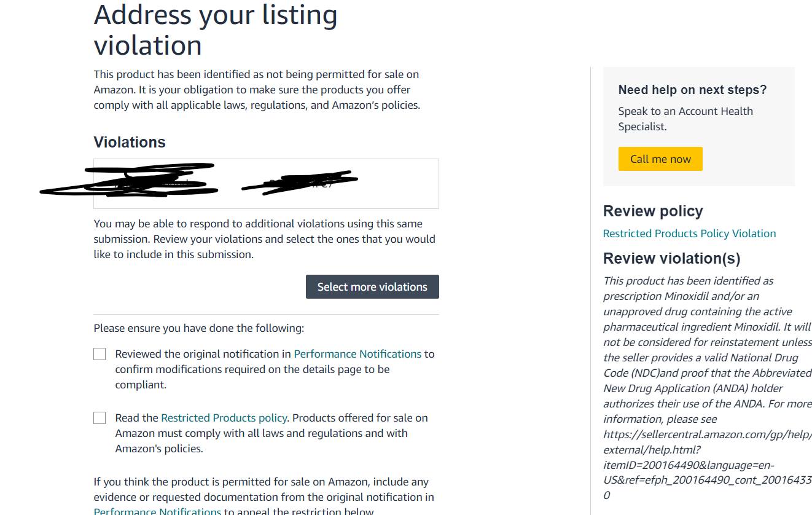Image resolution: width=812 pixels, height=515 pixels.
Task: Click the 'Speak to an Account Health Specialist' text
Action: (x=685, y=119)
